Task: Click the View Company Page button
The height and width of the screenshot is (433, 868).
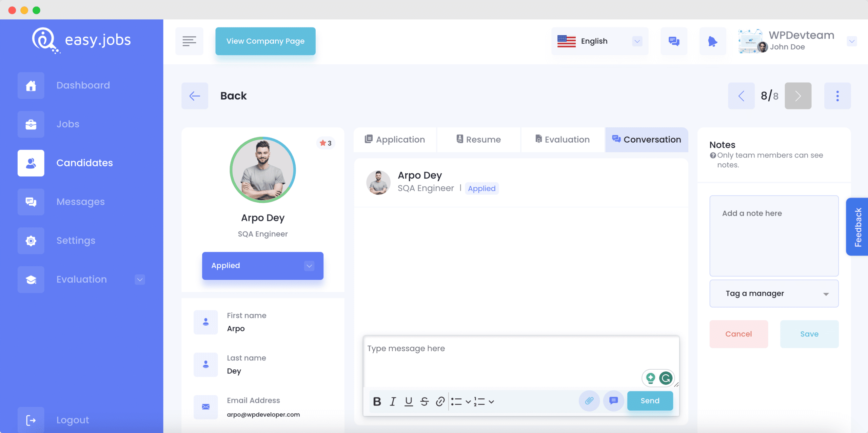Action: (x=266, y=41)
